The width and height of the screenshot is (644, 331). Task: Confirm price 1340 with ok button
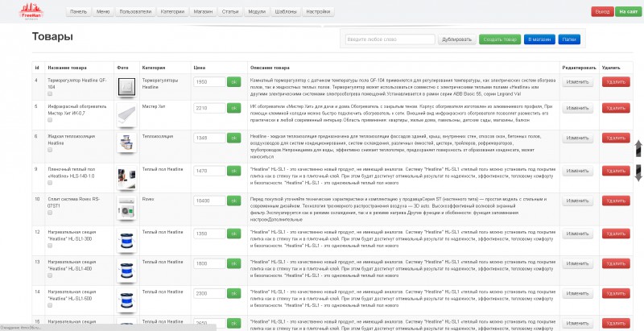click(x=233, y=138)
